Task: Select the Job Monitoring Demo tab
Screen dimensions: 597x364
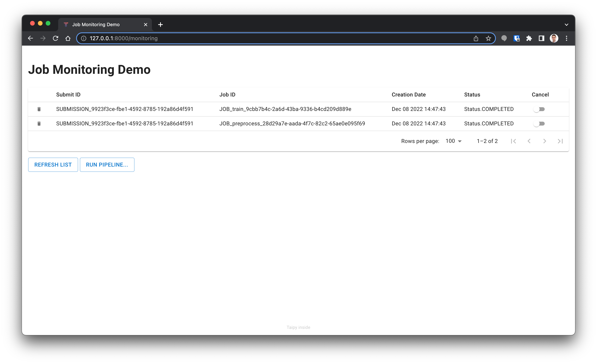Action: (102, 24)
